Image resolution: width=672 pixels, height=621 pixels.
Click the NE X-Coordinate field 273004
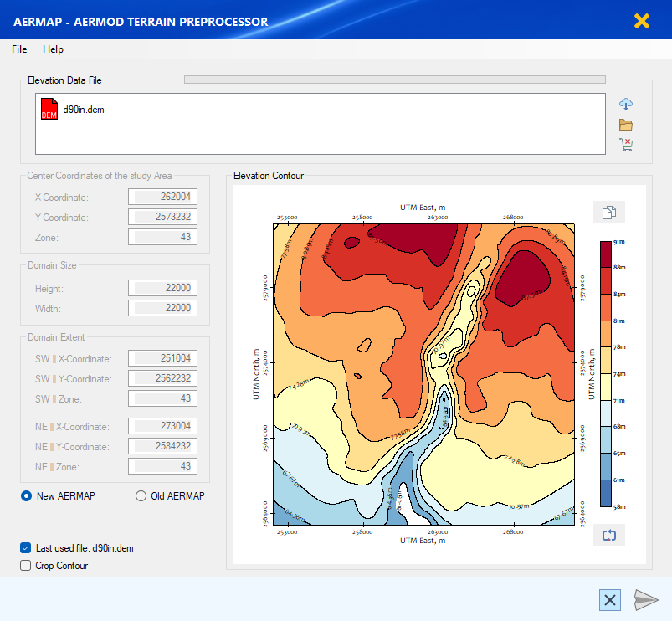click(x=162, y=426)
